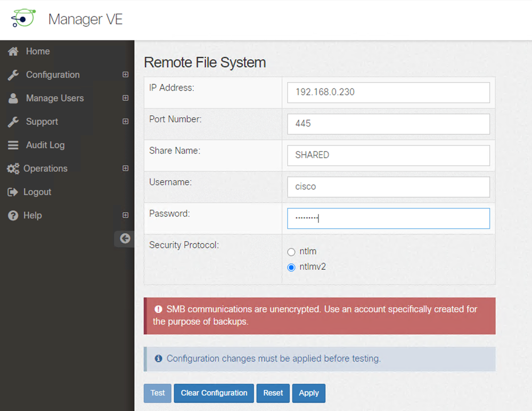
Task: Click the 'Security Protocol:' label
Action: [x=184, y=245]
